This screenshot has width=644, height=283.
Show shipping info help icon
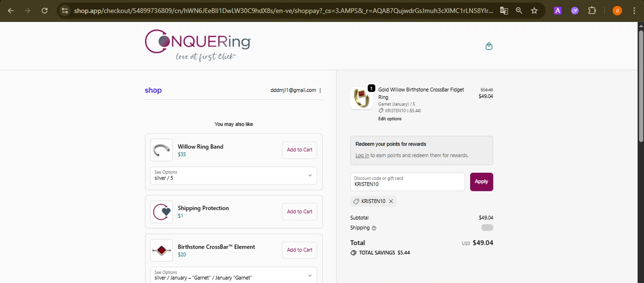tap(374, 228)
